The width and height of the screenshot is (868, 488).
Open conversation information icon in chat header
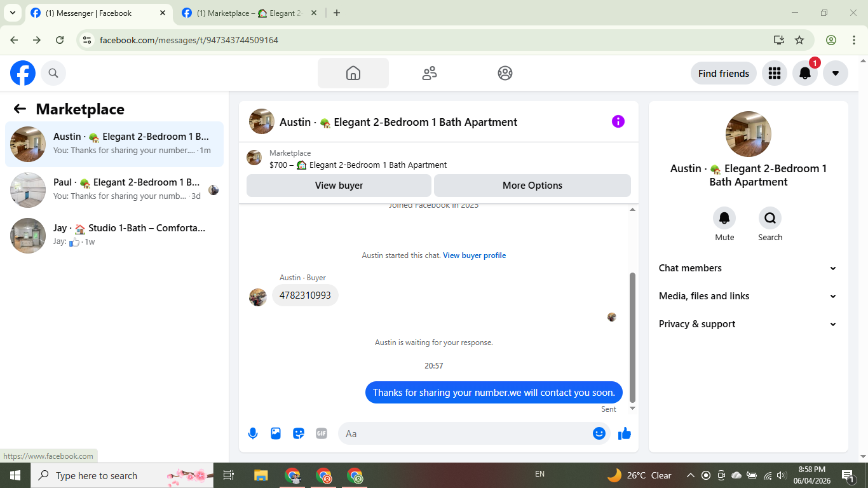click(618, 121)
